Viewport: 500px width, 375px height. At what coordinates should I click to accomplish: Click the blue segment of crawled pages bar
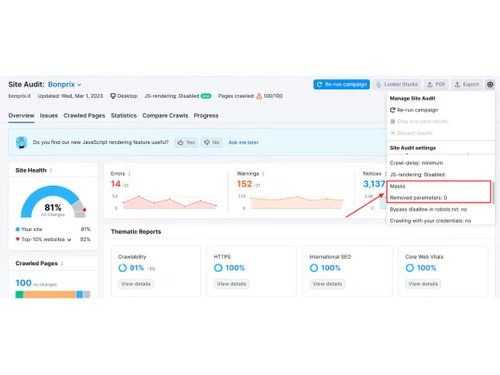[80, 294]
